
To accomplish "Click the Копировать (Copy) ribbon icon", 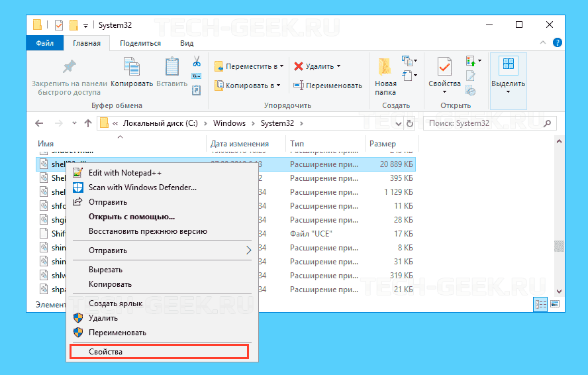I will point(132,68).
